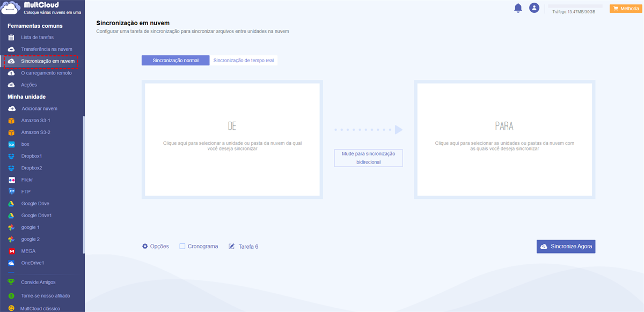Click the sidebar vertical scrollbar
The image size is (644, 312).
coord(83,185)
